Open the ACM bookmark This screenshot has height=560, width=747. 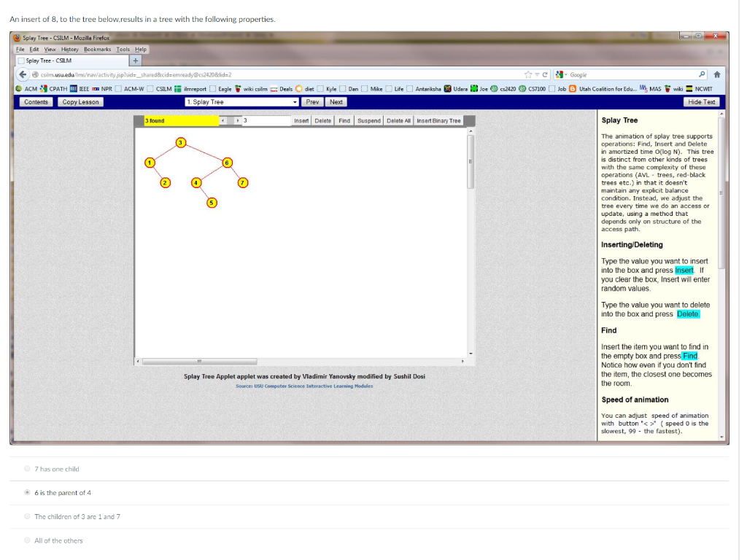pos(26,88)
